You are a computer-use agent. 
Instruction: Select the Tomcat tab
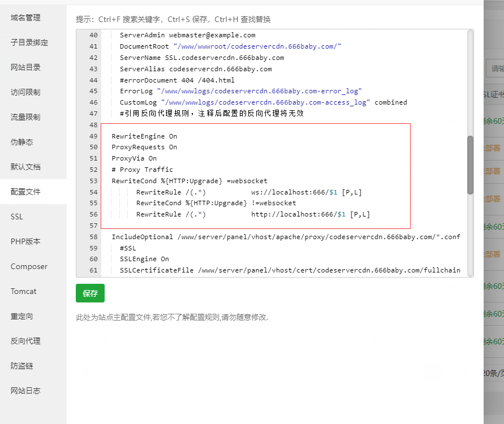(23, 291)
